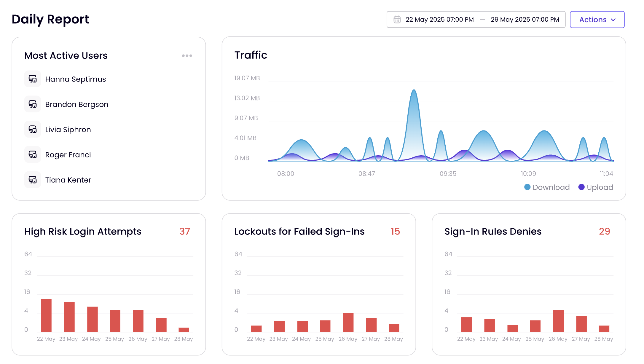Click the device icon beside Brandon Bergson
This screenshot has height=364, width=644.
tap(33, 104)
